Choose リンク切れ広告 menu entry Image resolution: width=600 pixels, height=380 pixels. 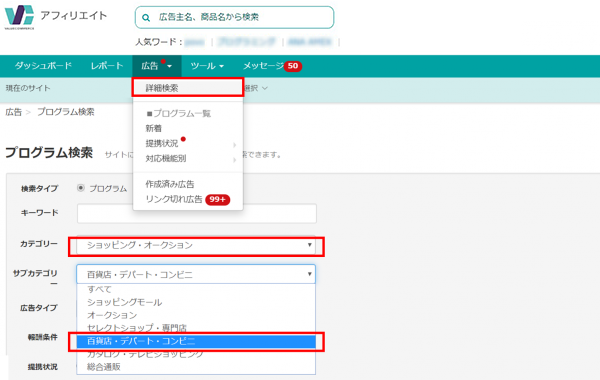click(174, 199)
